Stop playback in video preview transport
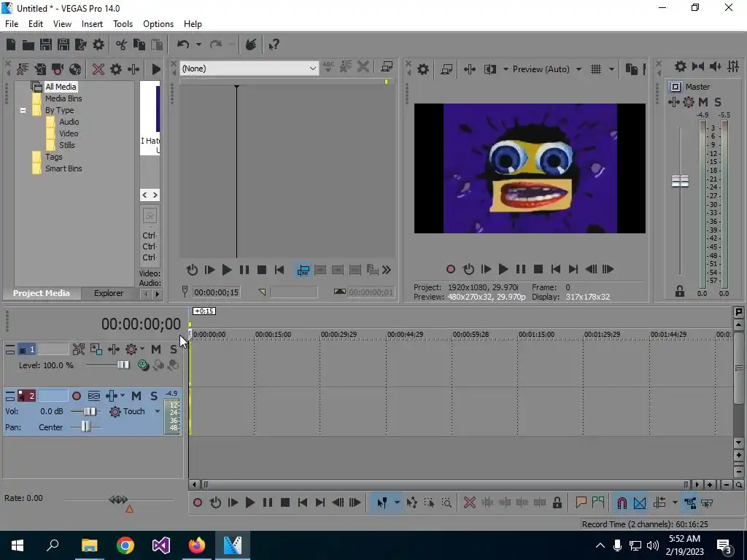Screen dimensions: 747x560 coord(538,270)
